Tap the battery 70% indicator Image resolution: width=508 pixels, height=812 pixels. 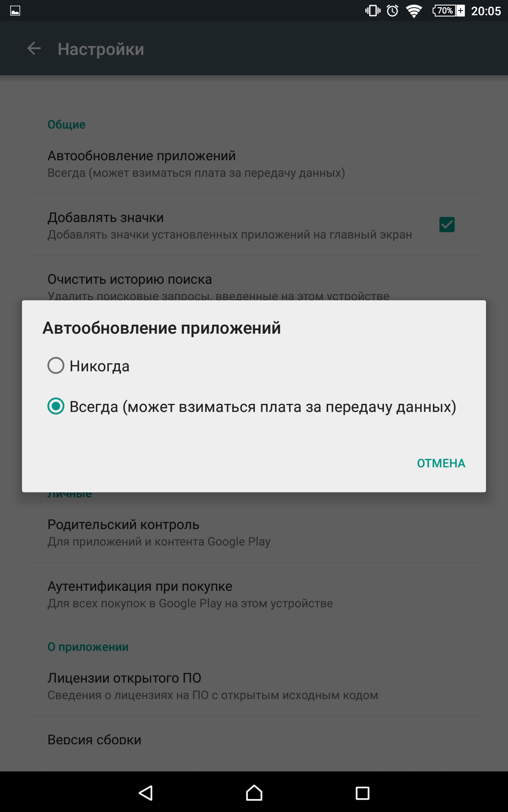(x=448, y=11)
